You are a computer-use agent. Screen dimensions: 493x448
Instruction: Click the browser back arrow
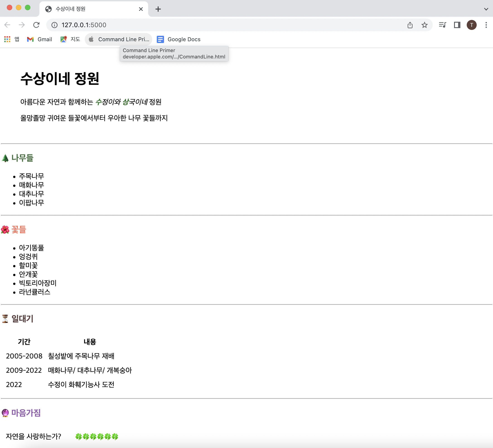tap(7, 25)
